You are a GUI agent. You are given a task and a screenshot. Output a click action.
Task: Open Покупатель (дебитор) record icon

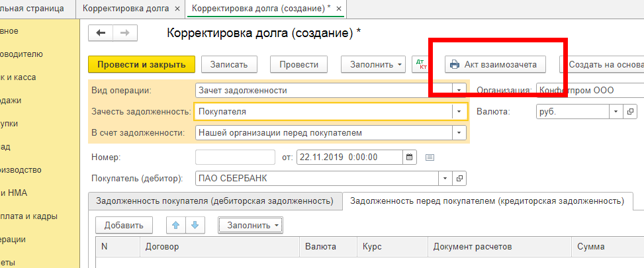(460, 179)
